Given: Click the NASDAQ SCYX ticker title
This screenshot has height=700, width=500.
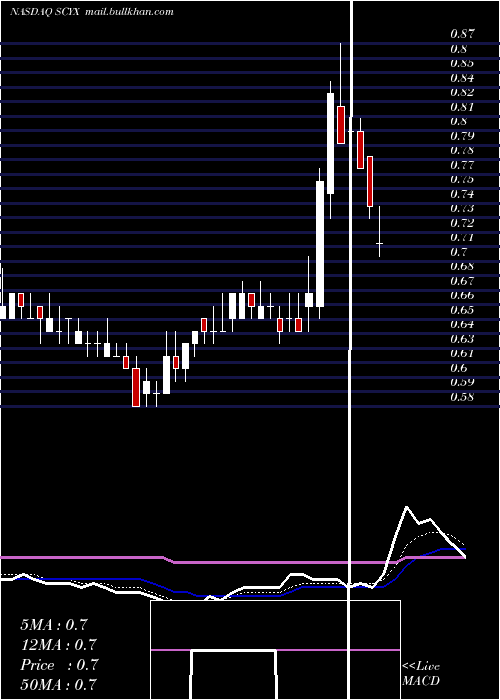Looking at the screenshot, I should click(45, 12).
